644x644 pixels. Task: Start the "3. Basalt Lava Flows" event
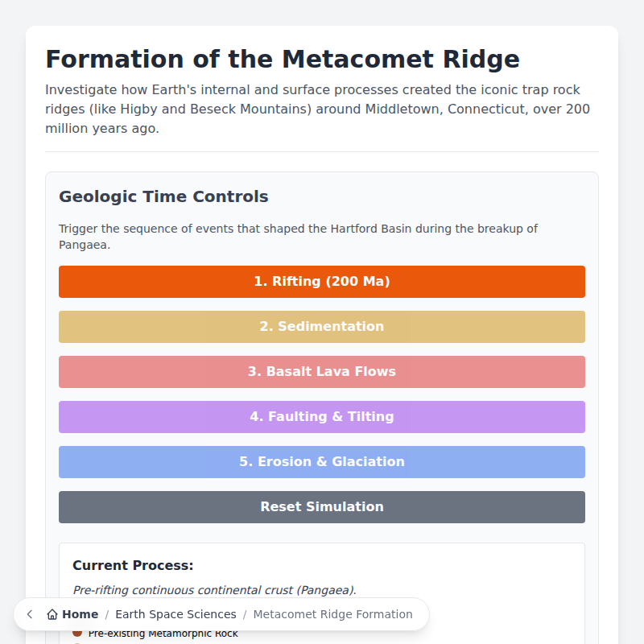point(321,372)
